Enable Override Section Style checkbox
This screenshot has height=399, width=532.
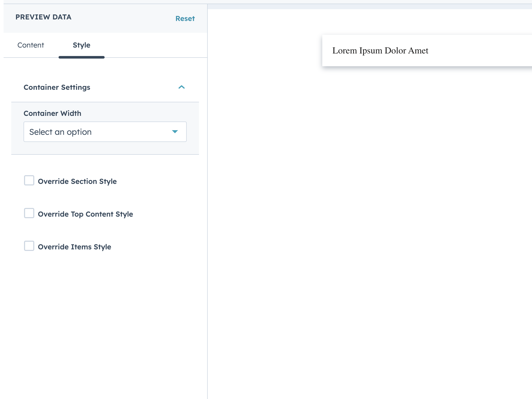coord(29,181)
